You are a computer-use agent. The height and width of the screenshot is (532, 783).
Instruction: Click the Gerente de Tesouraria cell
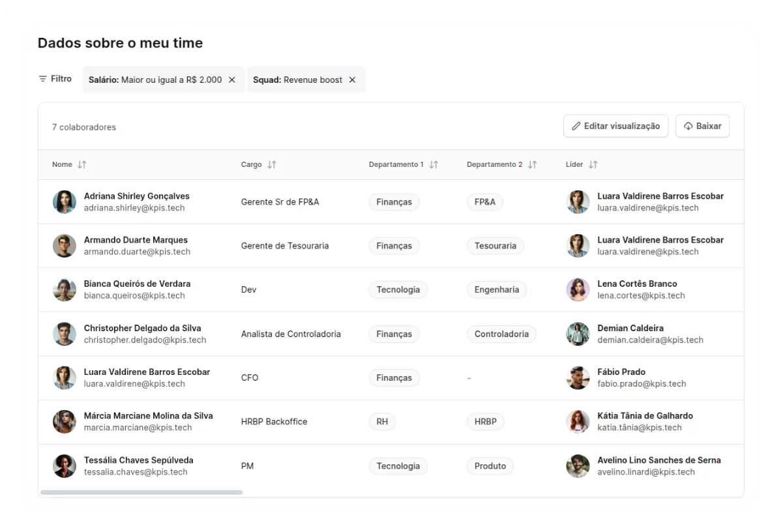pos(285,246)
